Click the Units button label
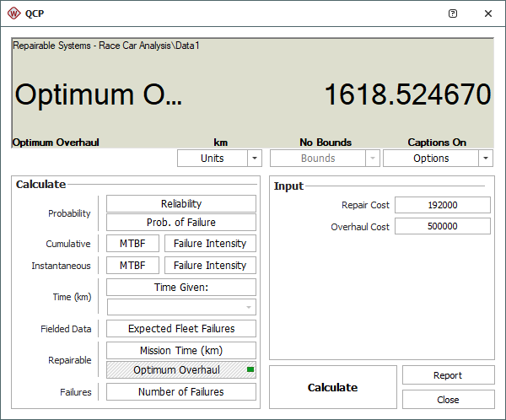Screen dimensions: 506x420 [x=212, y=159]
